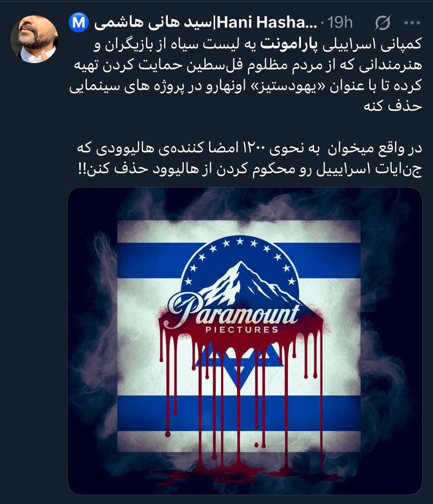Open the author's profile picture
This screenshot has width=433, height=504.
coord(34,39)
